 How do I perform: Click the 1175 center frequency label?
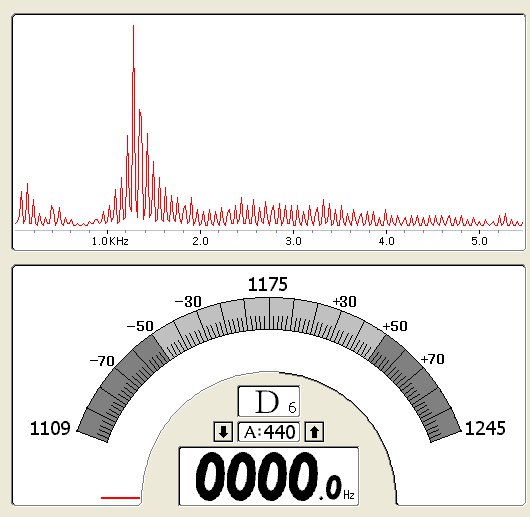pos(268,285)
